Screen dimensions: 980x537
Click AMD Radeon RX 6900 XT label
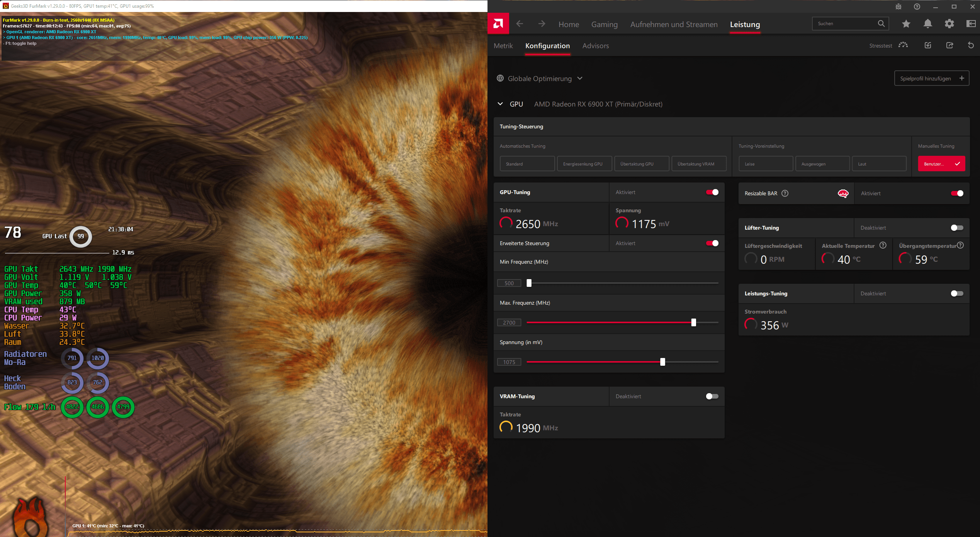point(598,104)
